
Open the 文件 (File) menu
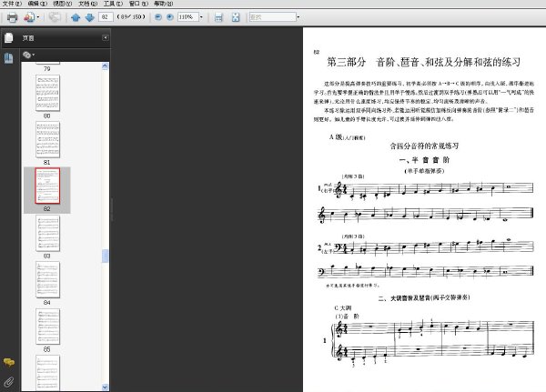click(x=12, y=4)
